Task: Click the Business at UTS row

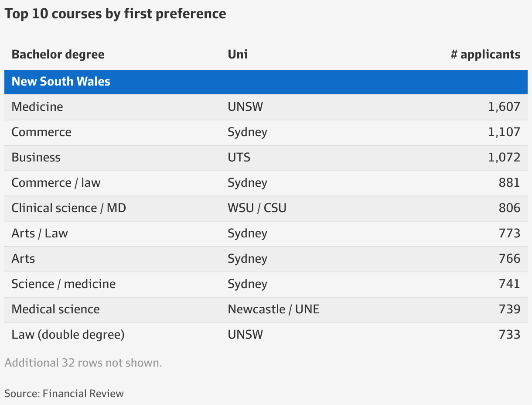Action: tap(35, 158)
